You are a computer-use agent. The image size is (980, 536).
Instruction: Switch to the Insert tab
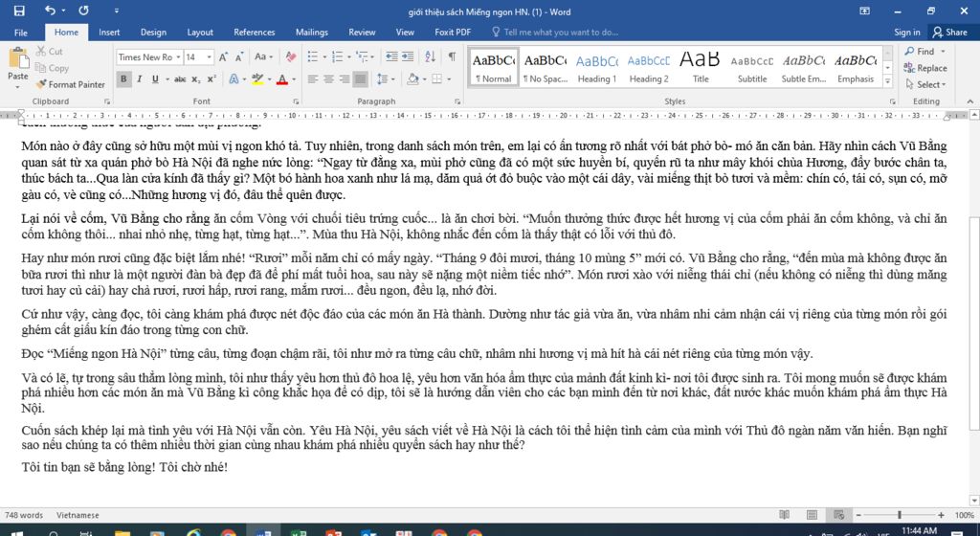(x=109, y=32)
